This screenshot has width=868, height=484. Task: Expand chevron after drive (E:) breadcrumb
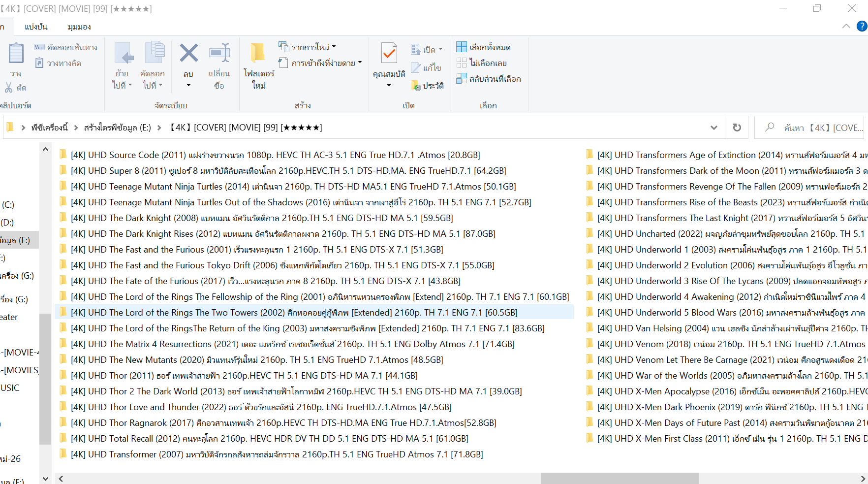[x=159, y=128]
